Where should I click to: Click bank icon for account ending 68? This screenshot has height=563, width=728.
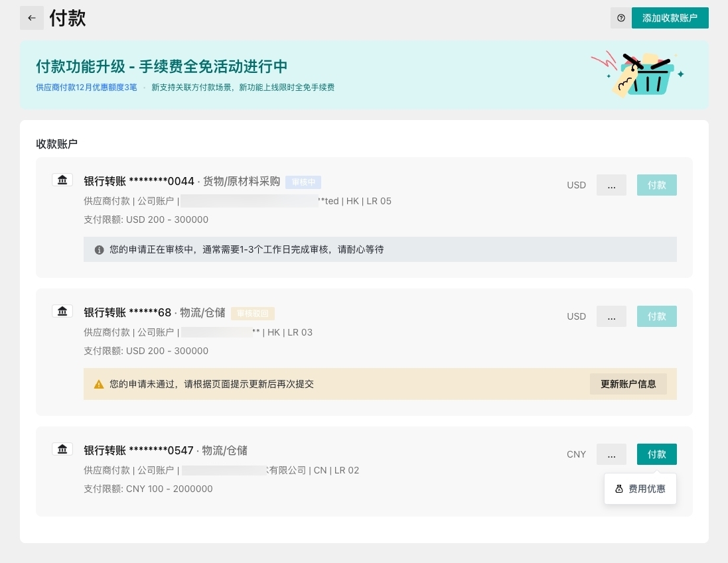tap(62, 311)
